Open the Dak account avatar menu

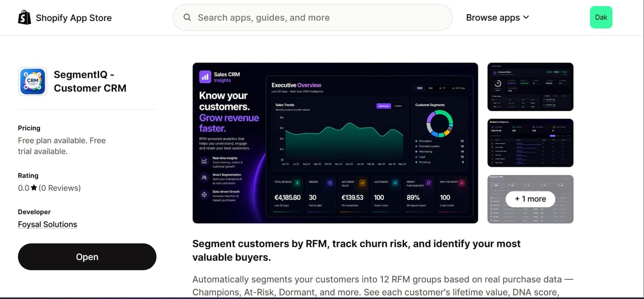pyautogui.click(x=601, y=18)
